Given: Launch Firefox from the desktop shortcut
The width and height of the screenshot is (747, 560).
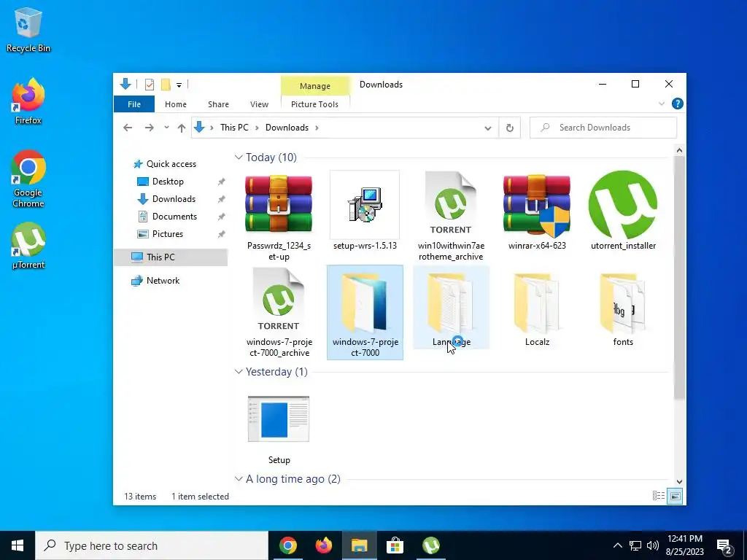Looking at the screenshot, I should [28, 101].
